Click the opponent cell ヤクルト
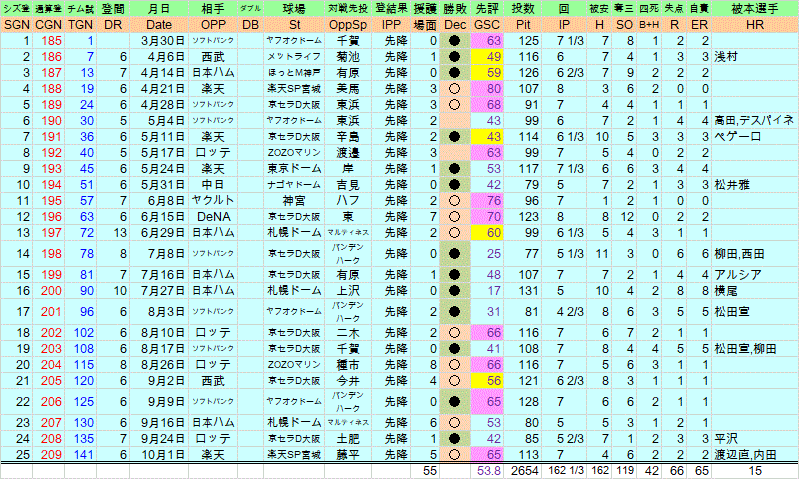The width and height of the screenshot is (799, 479). 214,201
